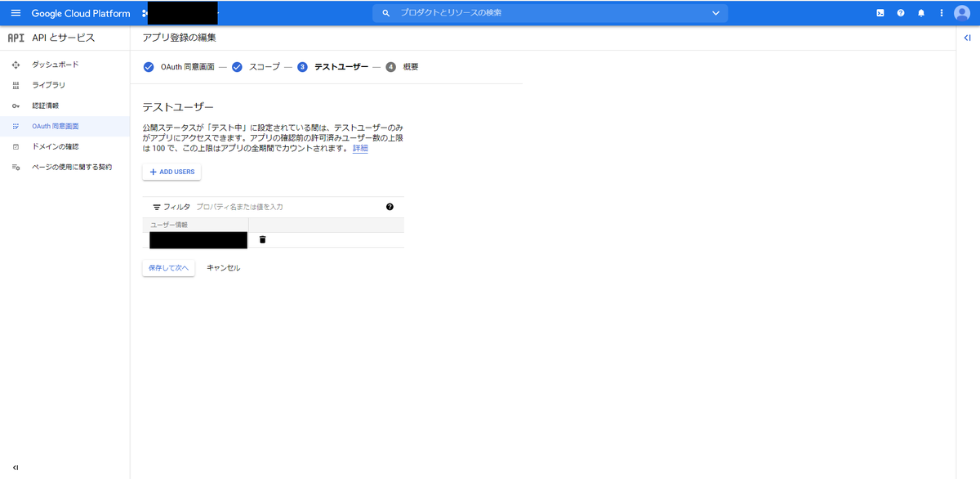Click キャンセル button
The image size is (980, 479).
point(224,268)
